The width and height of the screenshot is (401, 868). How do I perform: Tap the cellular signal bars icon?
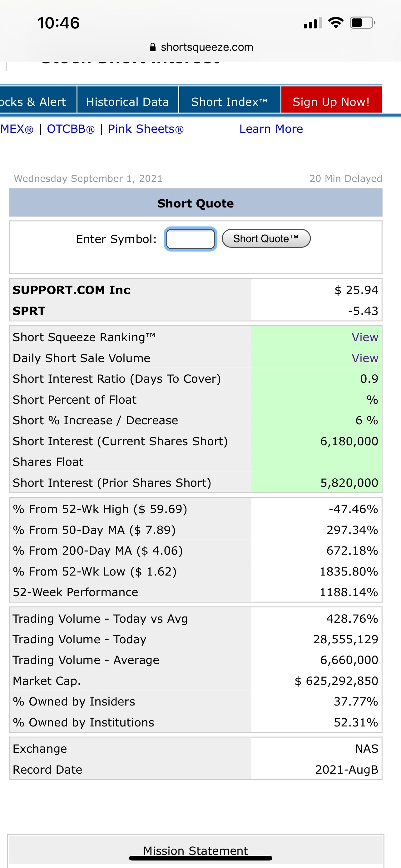312,23
